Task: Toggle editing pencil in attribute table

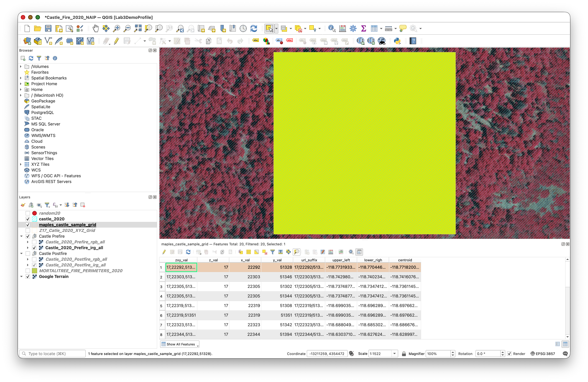Action: tap(164, 252)
